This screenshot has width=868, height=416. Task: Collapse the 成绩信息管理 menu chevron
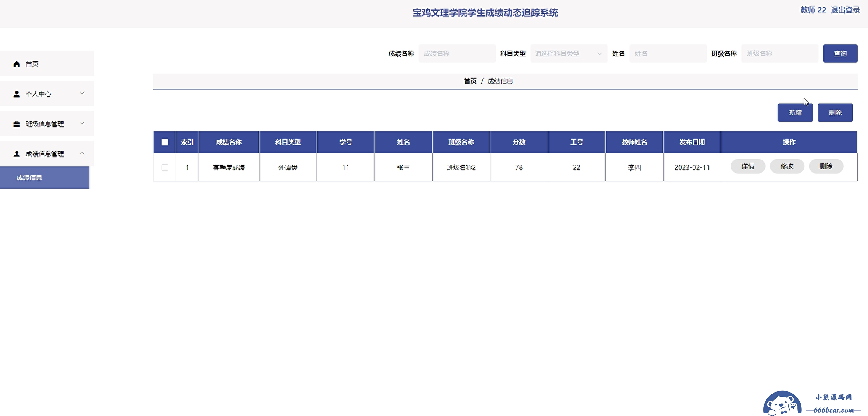(82, 153)
